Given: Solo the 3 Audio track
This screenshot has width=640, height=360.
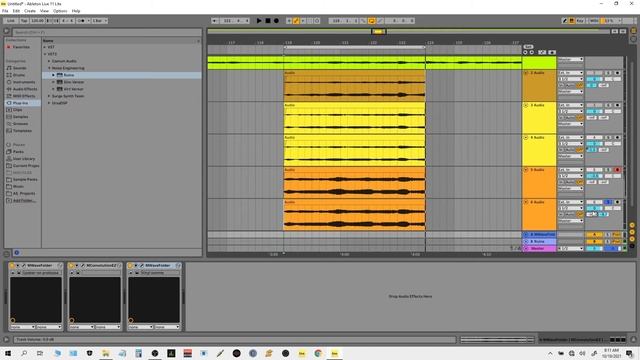Looking at the screenshot, I should [608, 105].
